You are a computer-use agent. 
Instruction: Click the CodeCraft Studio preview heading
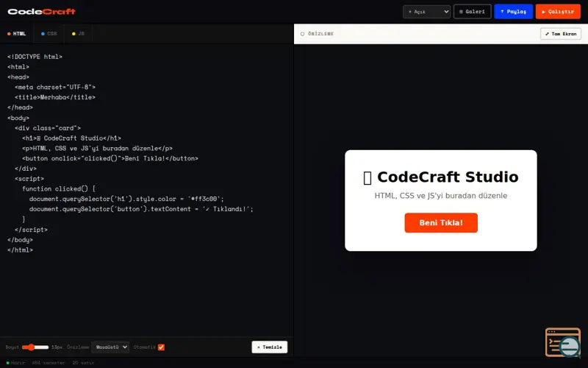coord(441,177)
